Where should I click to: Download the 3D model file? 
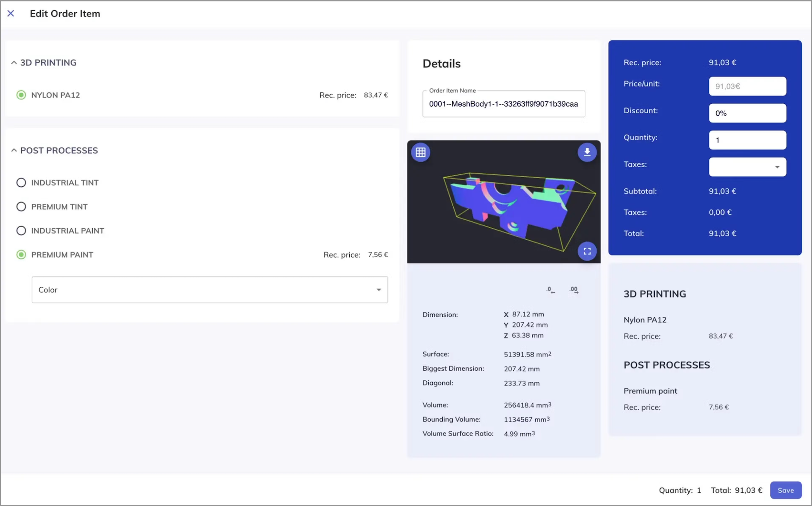pyautogui.click(x=587, y=152)
